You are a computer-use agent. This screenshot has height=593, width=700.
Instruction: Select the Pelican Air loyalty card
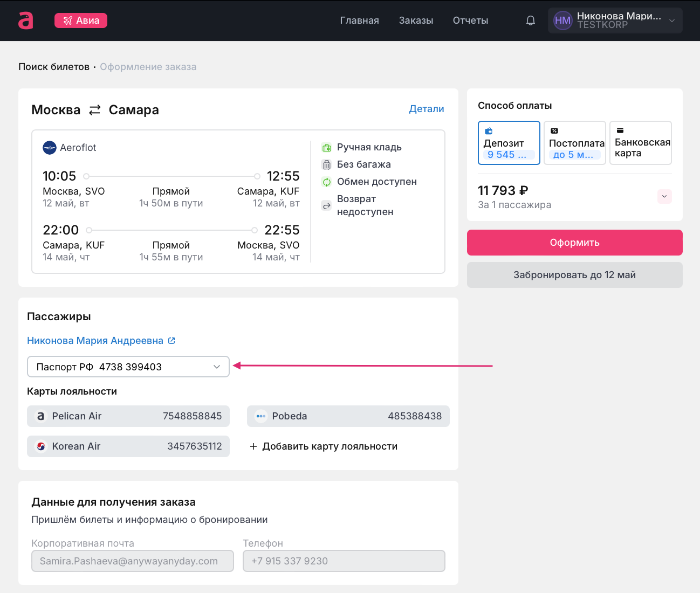point(128,416)
